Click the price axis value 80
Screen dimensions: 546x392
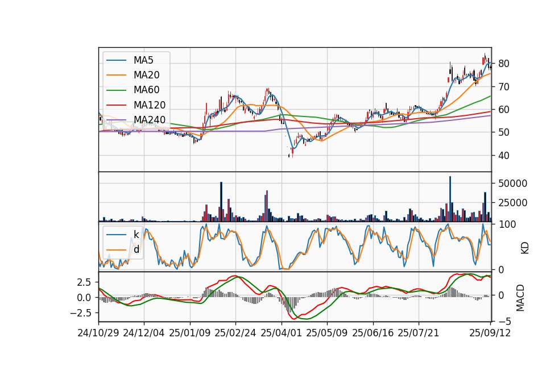[x=504, y=64]
